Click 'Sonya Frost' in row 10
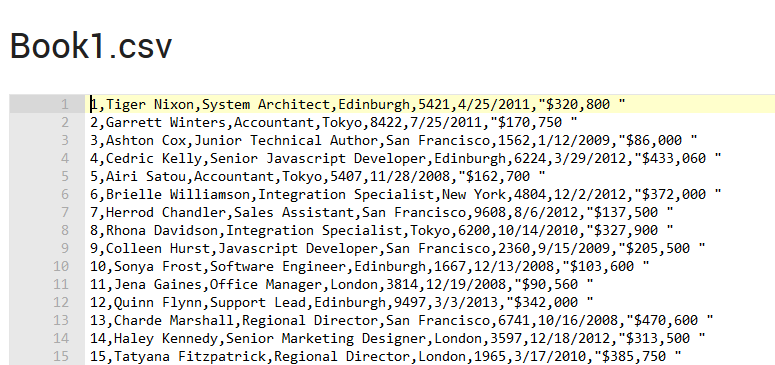This screenshot has height=365, width=775. [x=158, y=267]
